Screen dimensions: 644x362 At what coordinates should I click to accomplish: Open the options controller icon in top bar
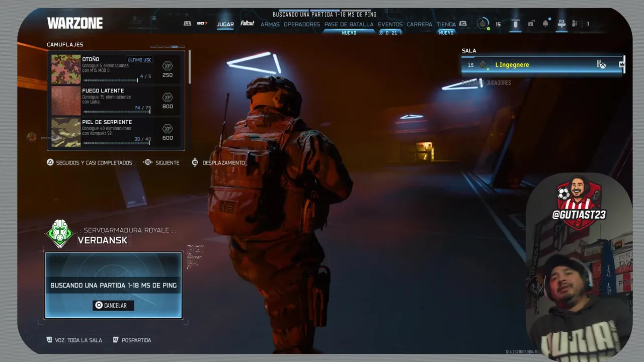pyautogui.click(x=515, y=24)
